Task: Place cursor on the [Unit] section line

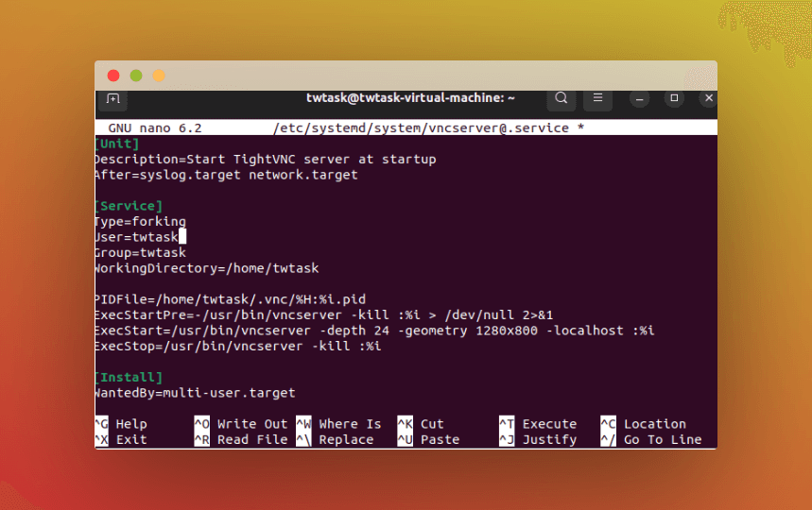Action: coord(117,144)
